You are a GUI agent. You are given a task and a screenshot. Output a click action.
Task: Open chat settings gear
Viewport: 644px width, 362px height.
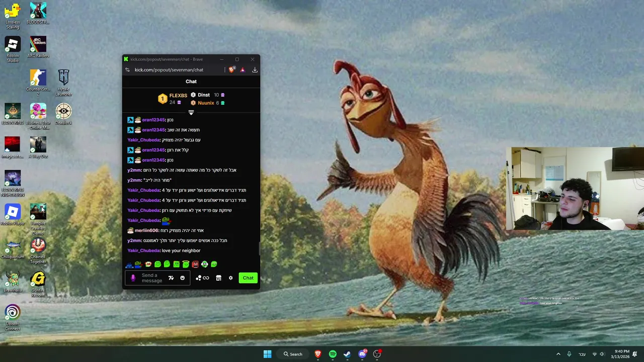pyautogui.click(x=230, y=278)
